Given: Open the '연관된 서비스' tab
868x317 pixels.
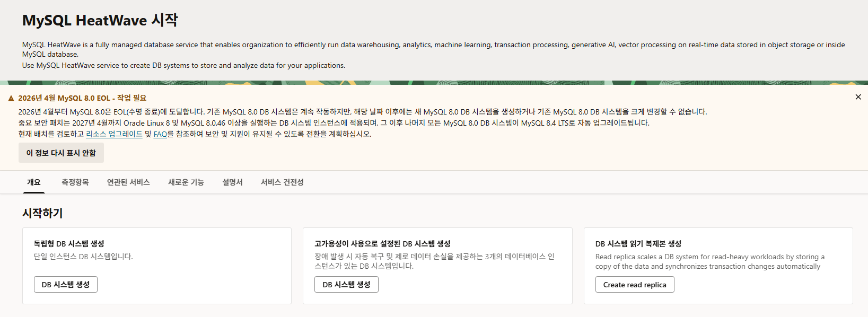Looking at the screenshot, I should point(128,182).
